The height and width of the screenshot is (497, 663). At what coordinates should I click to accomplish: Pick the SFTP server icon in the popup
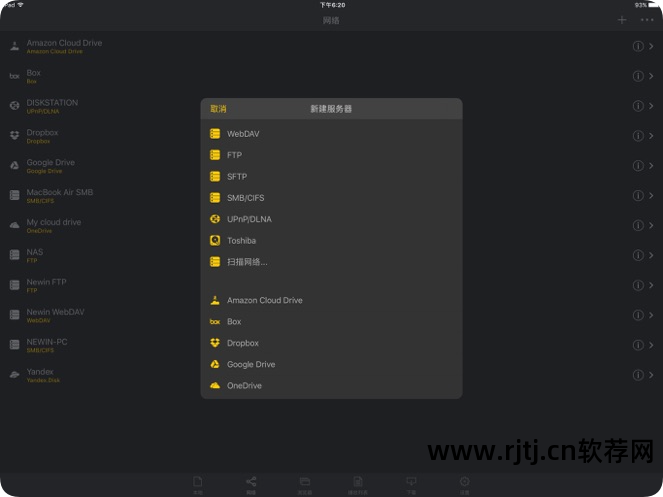click(215, 176)
